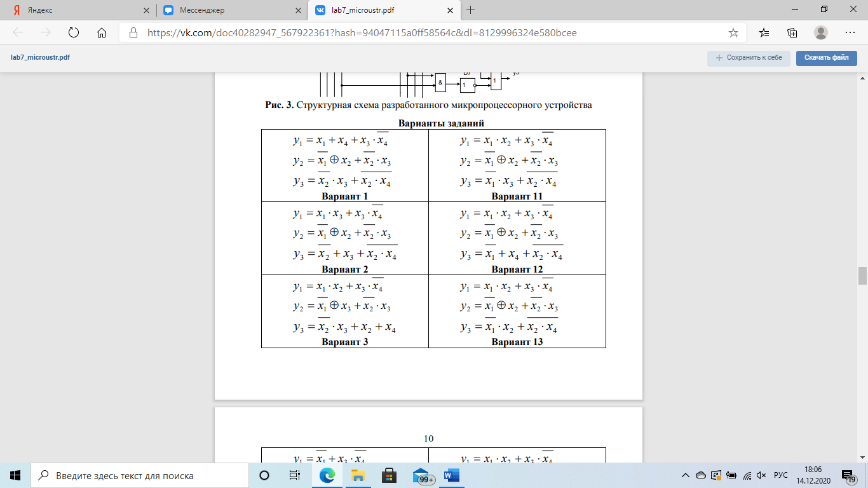868x488 pixels.
Task: Open the battery status tray icon
Action: 731,475
